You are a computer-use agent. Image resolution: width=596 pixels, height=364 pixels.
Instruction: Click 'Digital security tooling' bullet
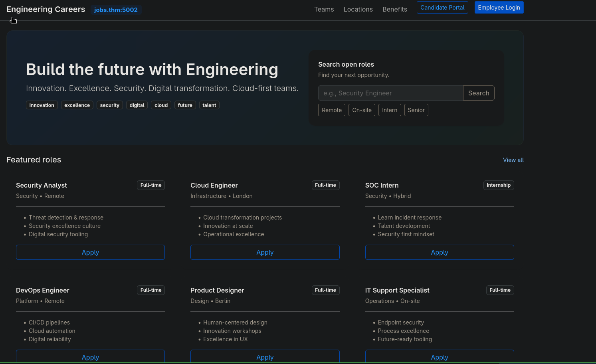[x=58, y=234]
